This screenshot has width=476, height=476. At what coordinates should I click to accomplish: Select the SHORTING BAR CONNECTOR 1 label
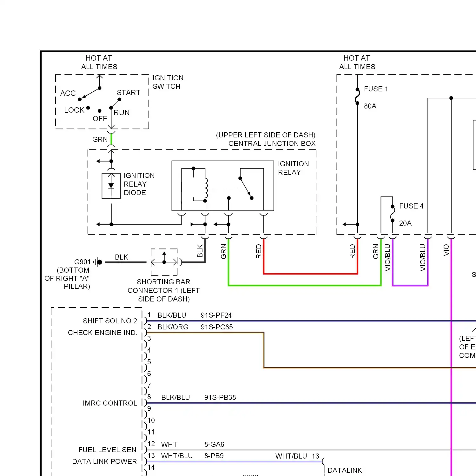[164, 290]
